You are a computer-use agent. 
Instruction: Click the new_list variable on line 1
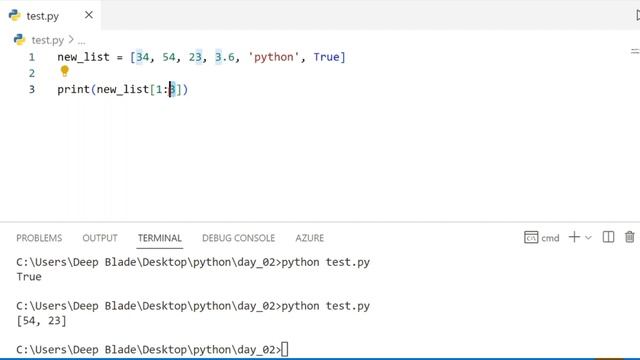[83, 57]
